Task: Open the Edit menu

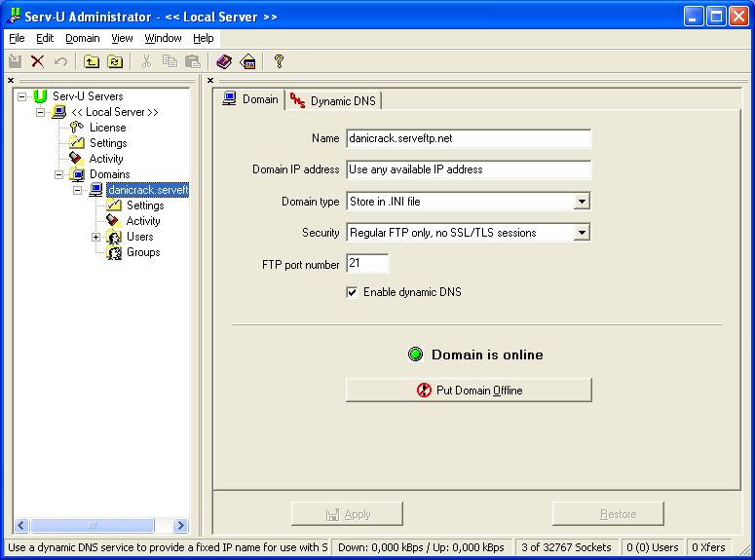Action: [45, 38]
